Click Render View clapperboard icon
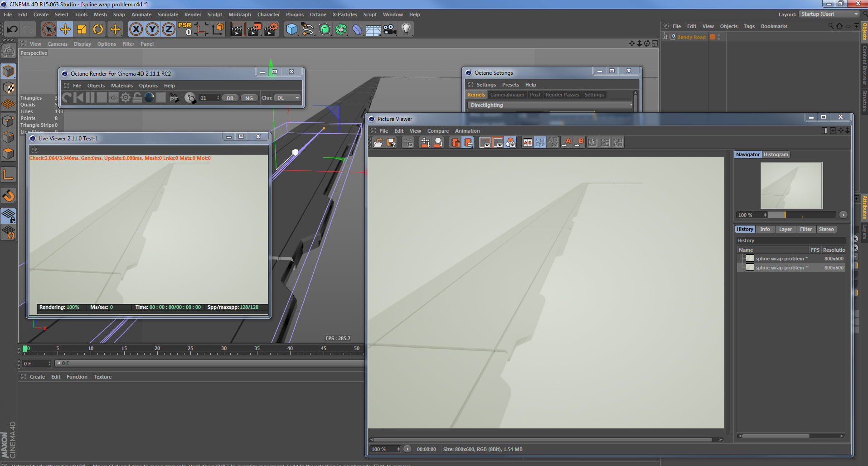The image size is (868, 466). pyautogui.click(x=238, y=29)
